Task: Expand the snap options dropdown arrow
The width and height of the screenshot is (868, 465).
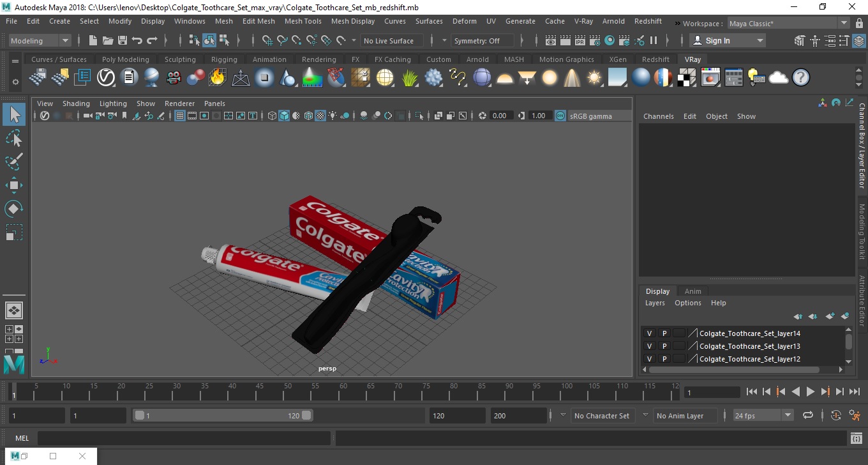Action: tap(354, 40)
